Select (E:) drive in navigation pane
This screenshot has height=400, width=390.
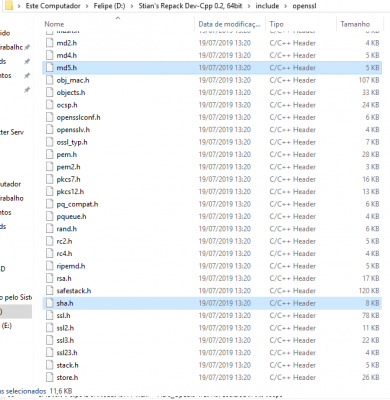point(7,326)
